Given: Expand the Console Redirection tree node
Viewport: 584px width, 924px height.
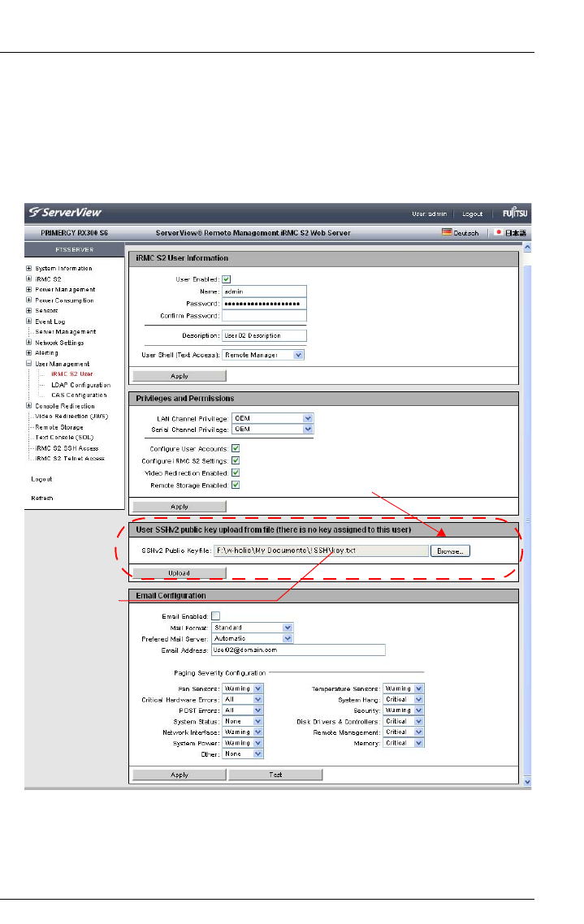Looking at the screenshot, I should (29, 405).
